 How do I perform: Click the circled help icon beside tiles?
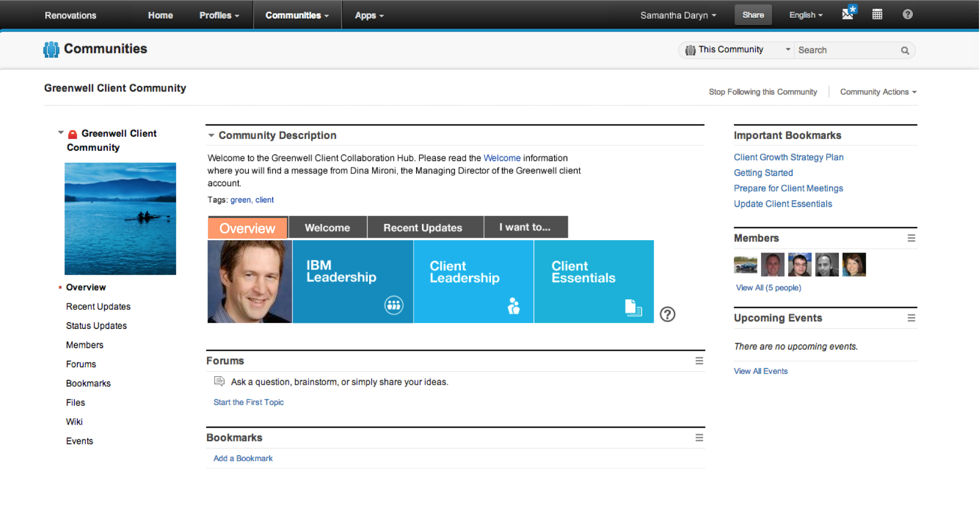coord(667,314)
